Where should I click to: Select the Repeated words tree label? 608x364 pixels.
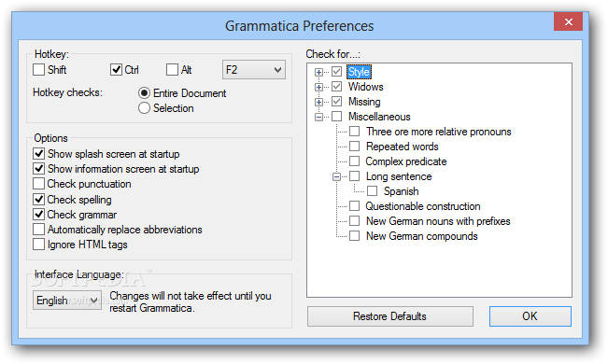[x=403, y=147]
